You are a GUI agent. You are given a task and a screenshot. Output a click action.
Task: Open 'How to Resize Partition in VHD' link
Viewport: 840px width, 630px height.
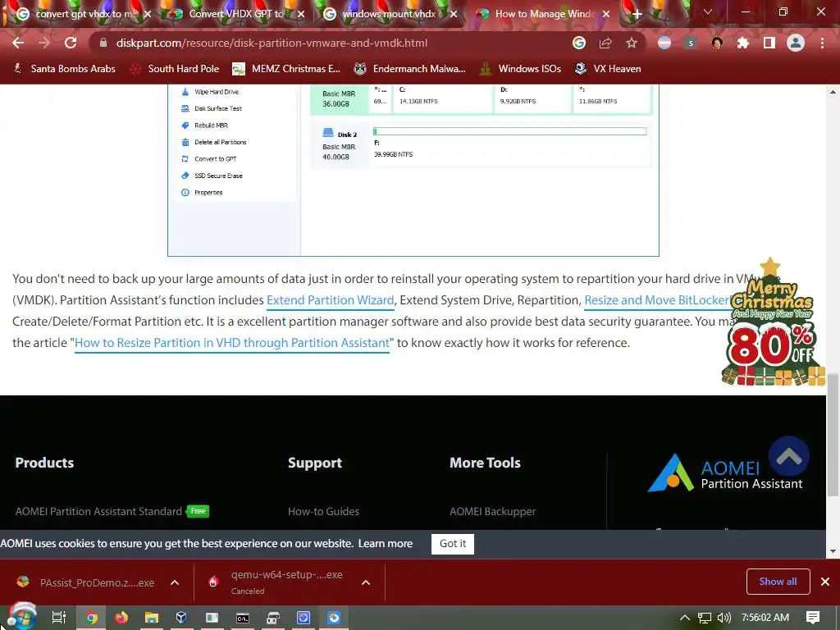point(232,343)
